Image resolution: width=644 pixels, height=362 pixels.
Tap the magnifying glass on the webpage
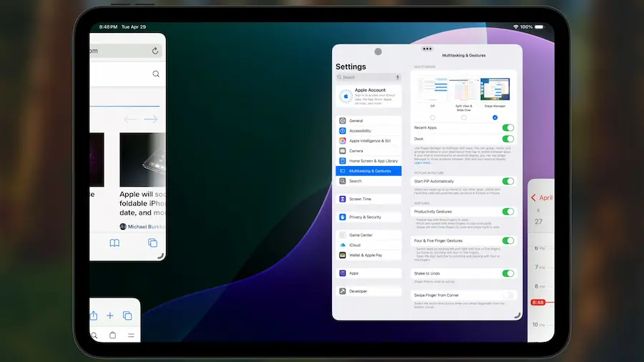(x=156, y=74)
